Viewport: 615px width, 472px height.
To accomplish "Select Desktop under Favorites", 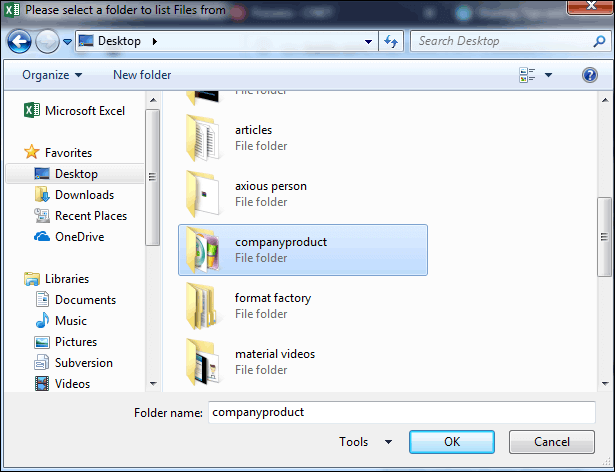I will coord(75,173).
